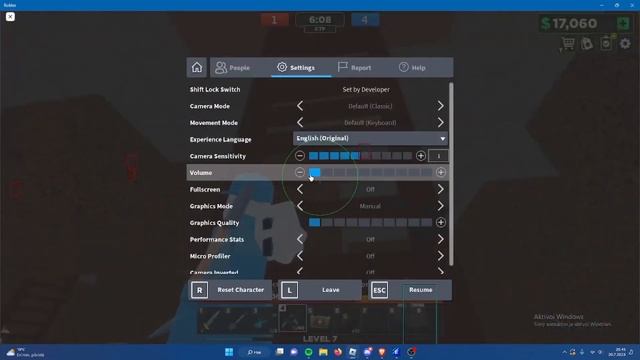
Task: Click the Graphics Quality slider bar
Action: tap(370, 222)
